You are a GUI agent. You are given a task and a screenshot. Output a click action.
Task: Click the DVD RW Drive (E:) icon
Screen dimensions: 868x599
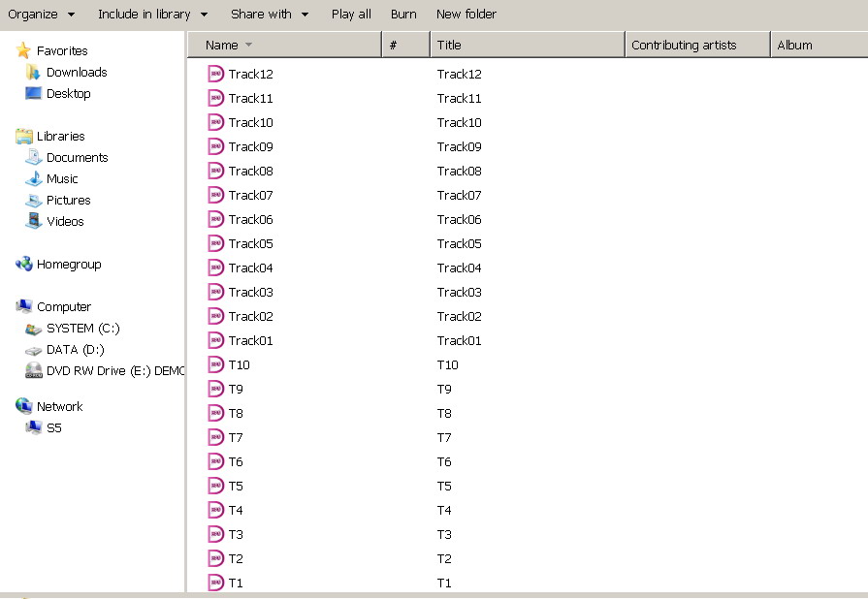(x=34, y=371)
